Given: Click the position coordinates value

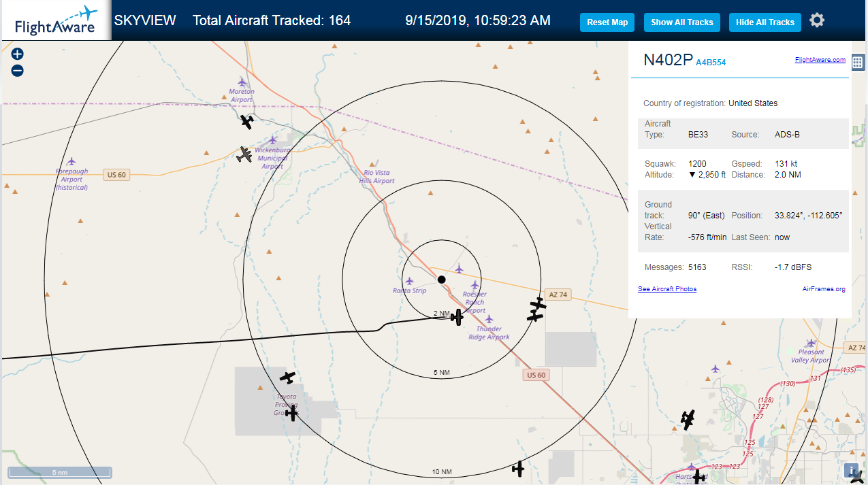Looking at the screenshot, I should pyautogui.click(x=808, y=216).
